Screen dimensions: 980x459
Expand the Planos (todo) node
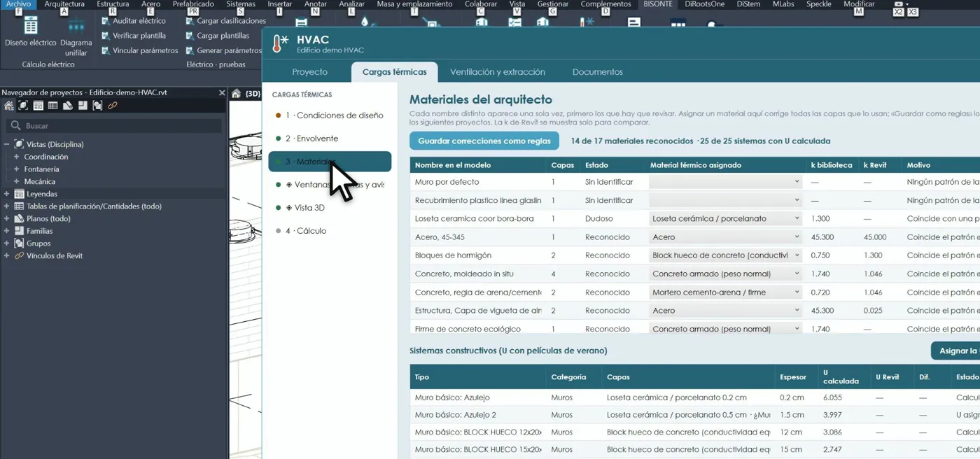(x=6, y=218)
